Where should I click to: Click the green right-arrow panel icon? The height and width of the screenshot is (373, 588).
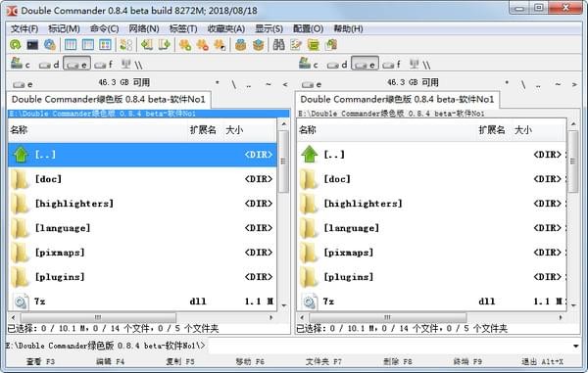[164, 45]
